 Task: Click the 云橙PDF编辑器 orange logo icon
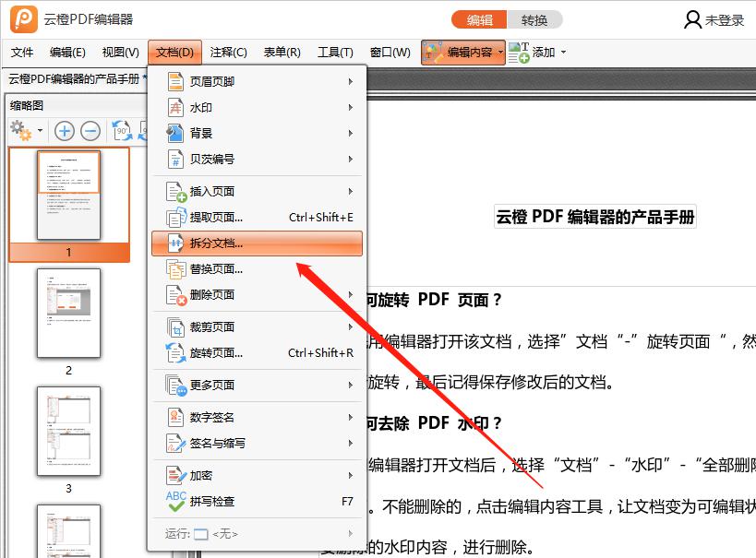point(24,18)
